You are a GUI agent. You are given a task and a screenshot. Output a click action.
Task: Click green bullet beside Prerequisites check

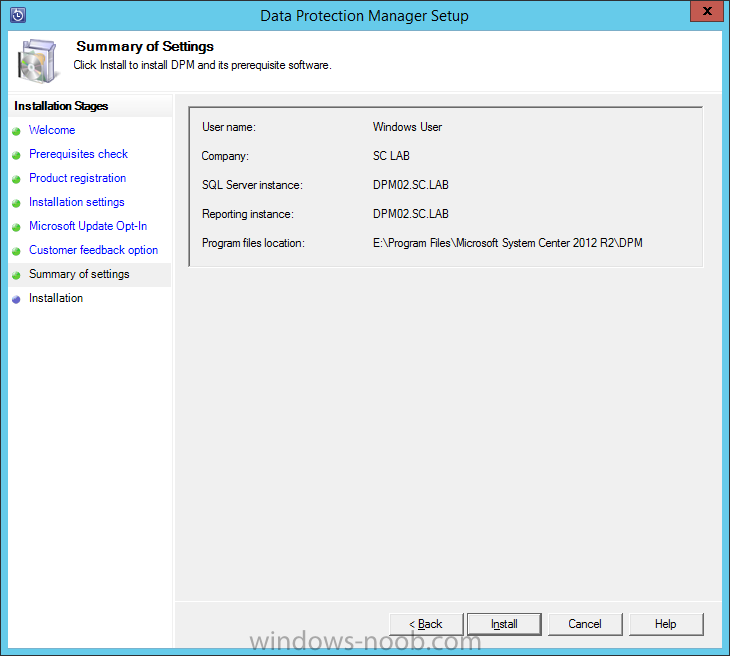(x=16, y=156)
